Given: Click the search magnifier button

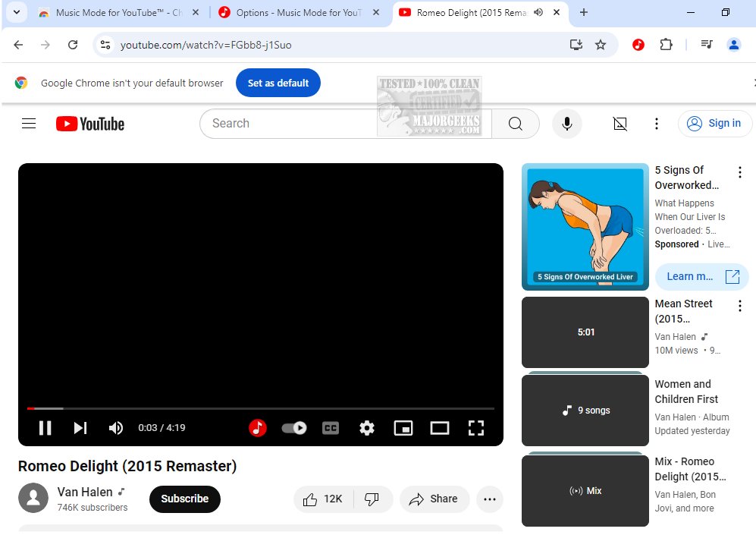Looking at the screenshot, I should click(x=516, y=124).
